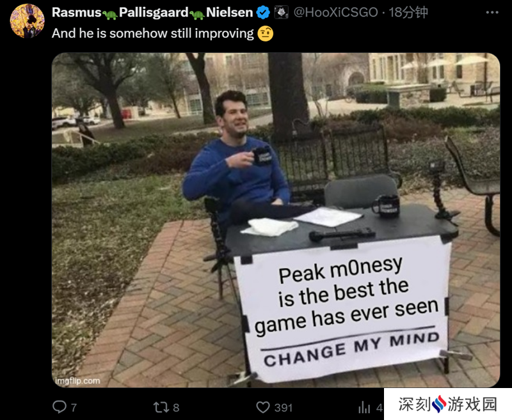Click the retweet arrows icon
Screen dimensions: 512x420
(161, 407)
